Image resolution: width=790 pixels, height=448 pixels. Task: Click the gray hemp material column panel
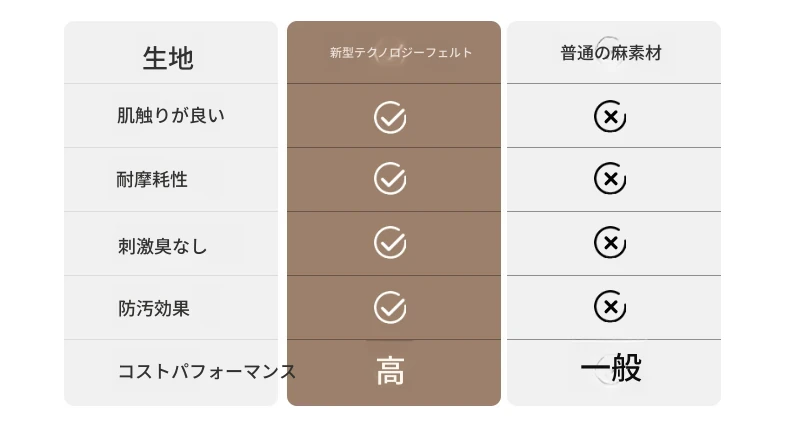point(614,213)
